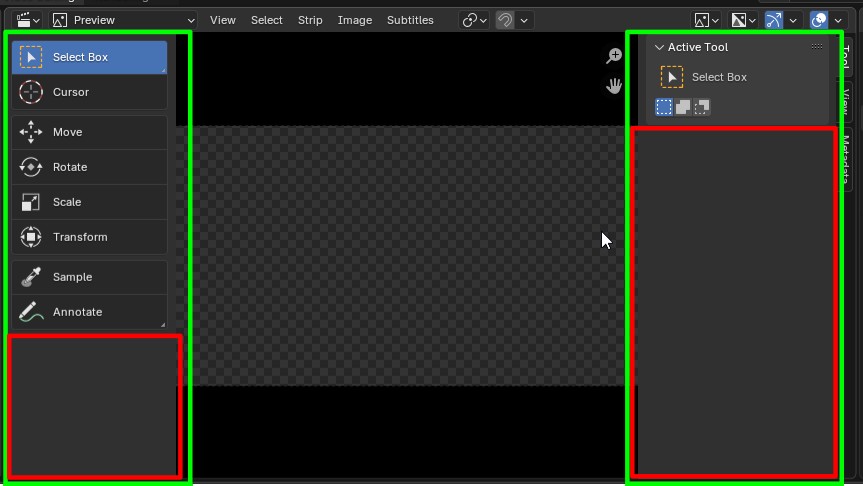Open the Preview view type dropdown

[x=123, y=20]
